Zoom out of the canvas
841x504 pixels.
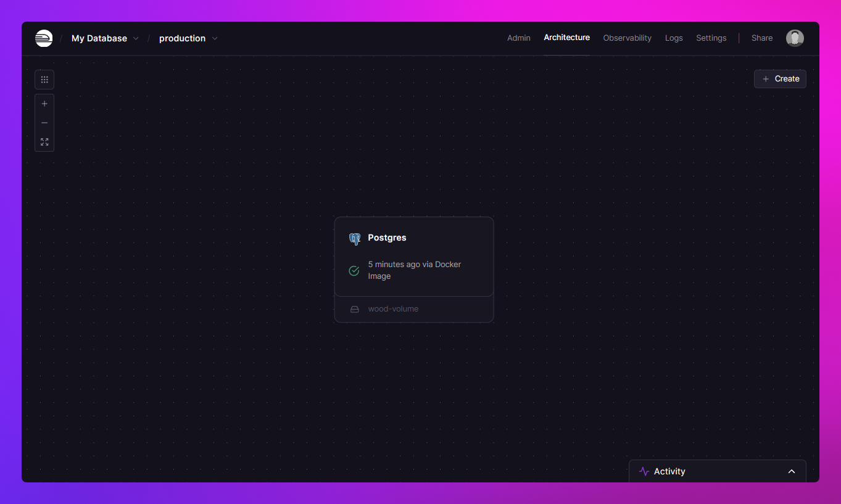44,123
